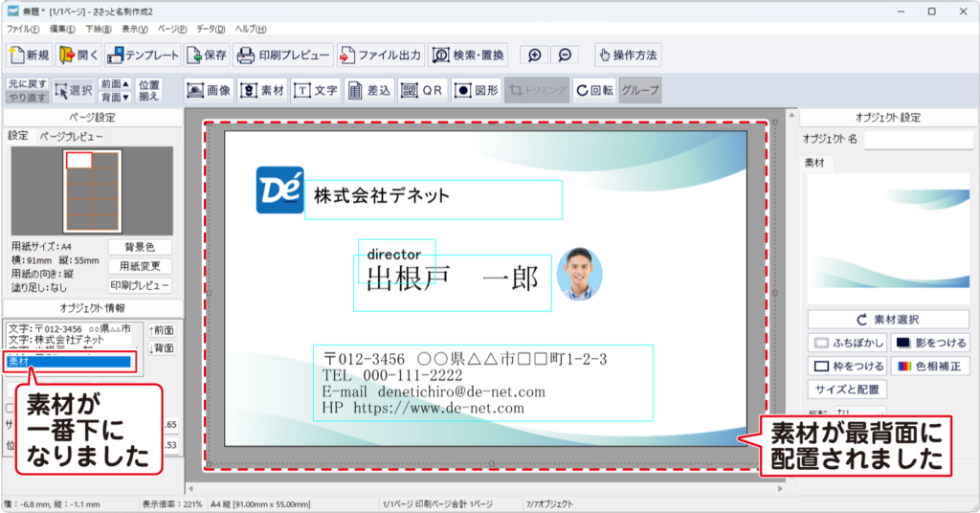Click the 背景色 button
Image resolution: width=980 pixels, height=513 pixels.
[140, 247]
